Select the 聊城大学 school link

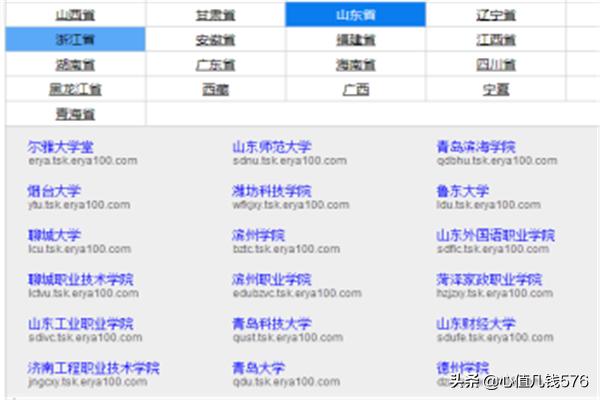[x=54, y=235]
